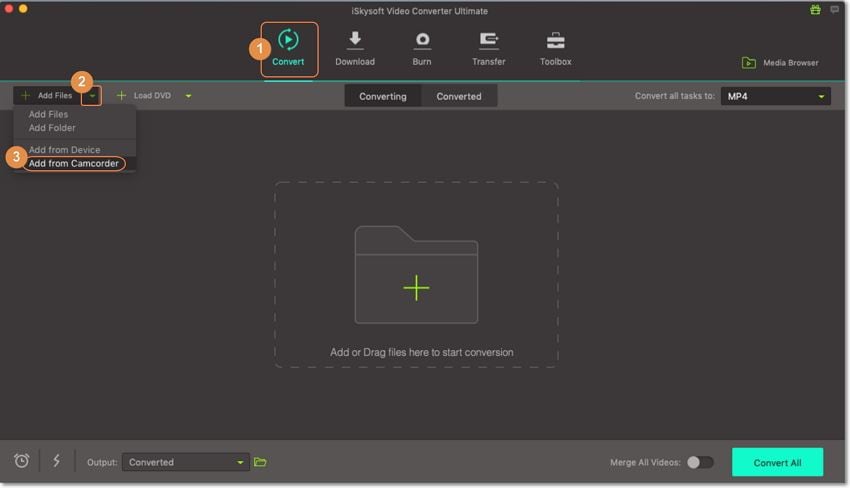
Task: Switch to the Burn section
Action: 422,49
